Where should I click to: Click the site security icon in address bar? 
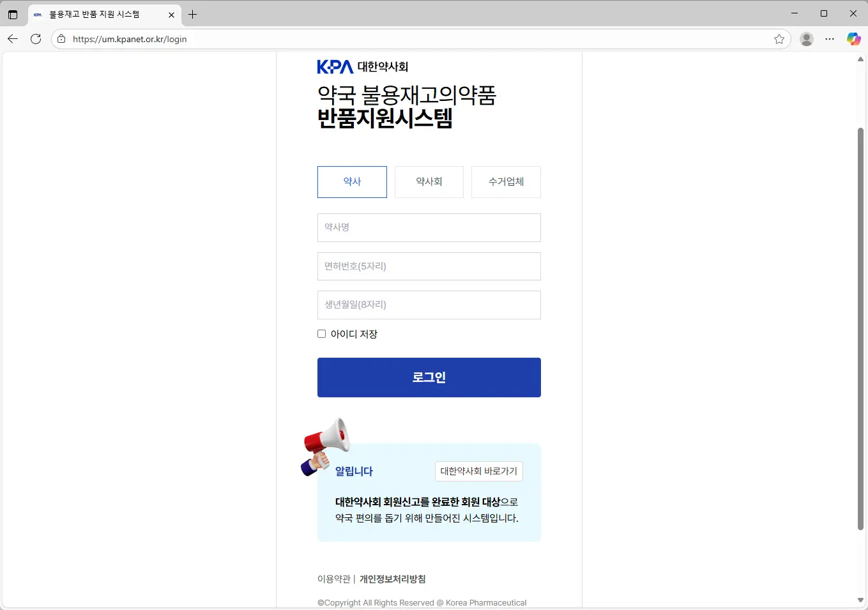tap(61, 39)
